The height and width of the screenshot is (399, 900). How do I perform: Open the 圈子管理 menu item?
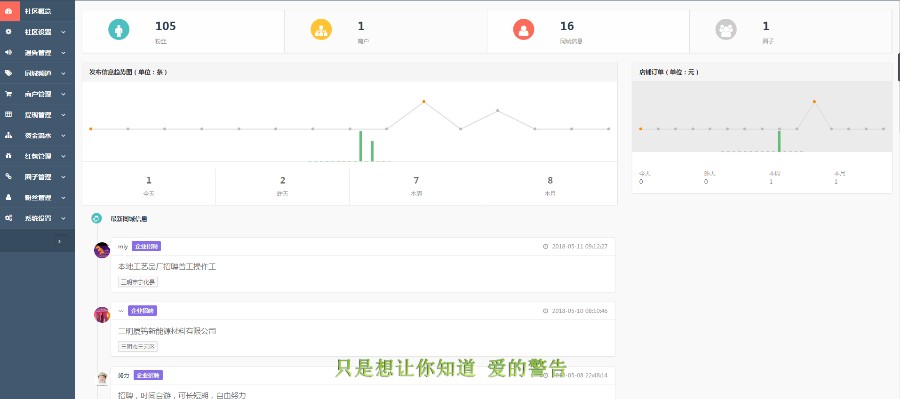[x=37, y=177]
